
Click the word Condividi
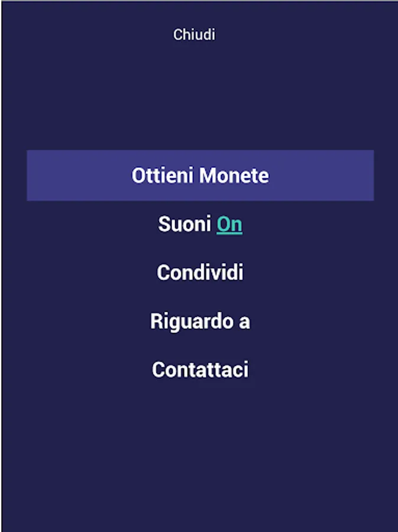[x=200, y=273]
